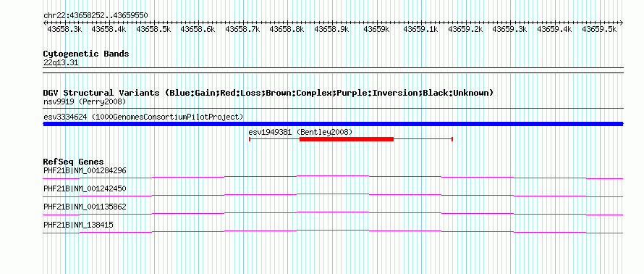Click the 43658.6k ruler tick label

point(198,29)
